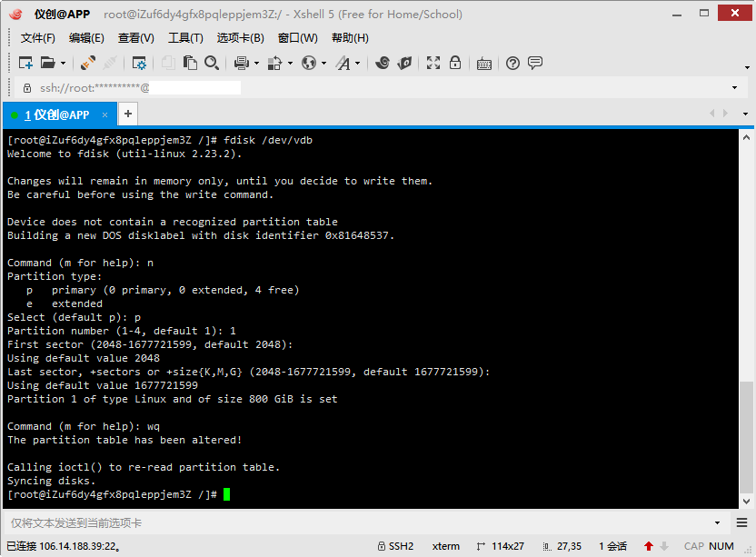Click the terminal scrollbar up arrow
Viewport: 756px width, 557px height.
pos(746,137)
